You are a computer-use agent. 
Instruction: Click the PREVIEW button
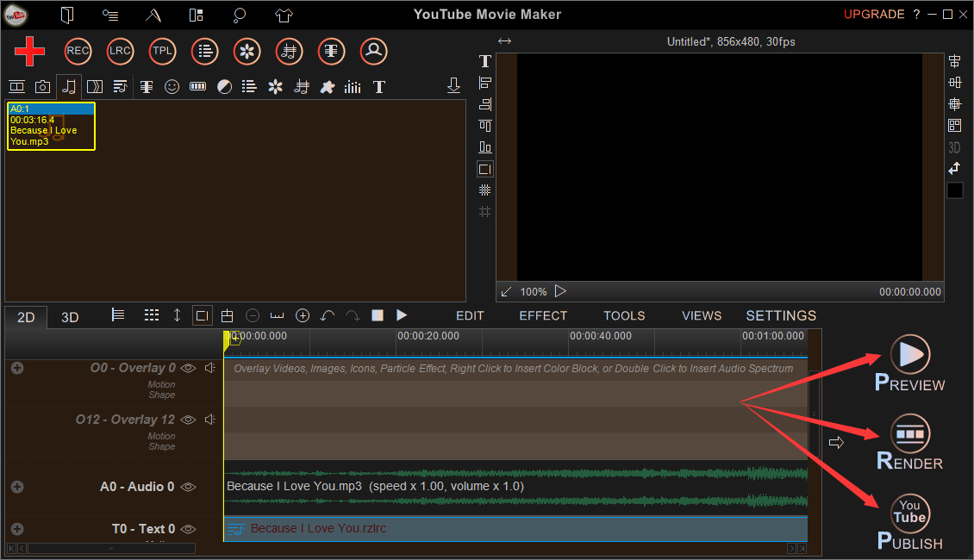[910, 364]
